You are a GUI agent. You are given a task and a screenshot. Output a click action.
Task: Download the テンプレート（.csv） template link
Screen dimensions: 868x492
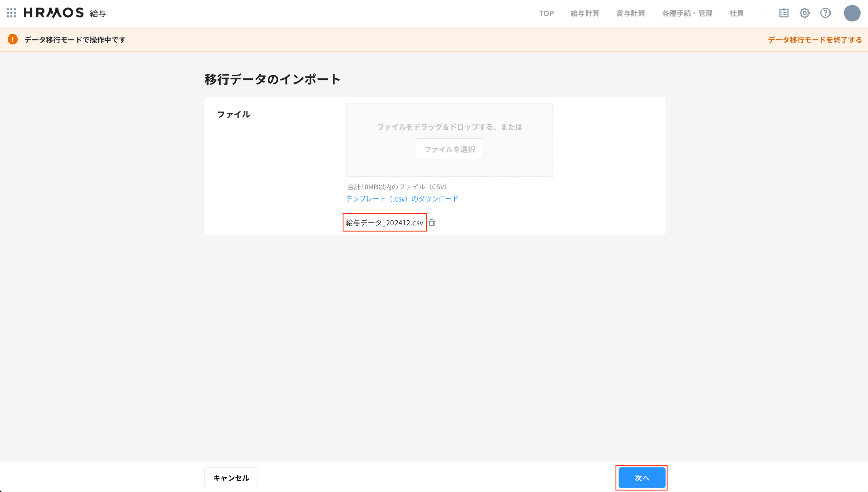[x=402, y=199]
